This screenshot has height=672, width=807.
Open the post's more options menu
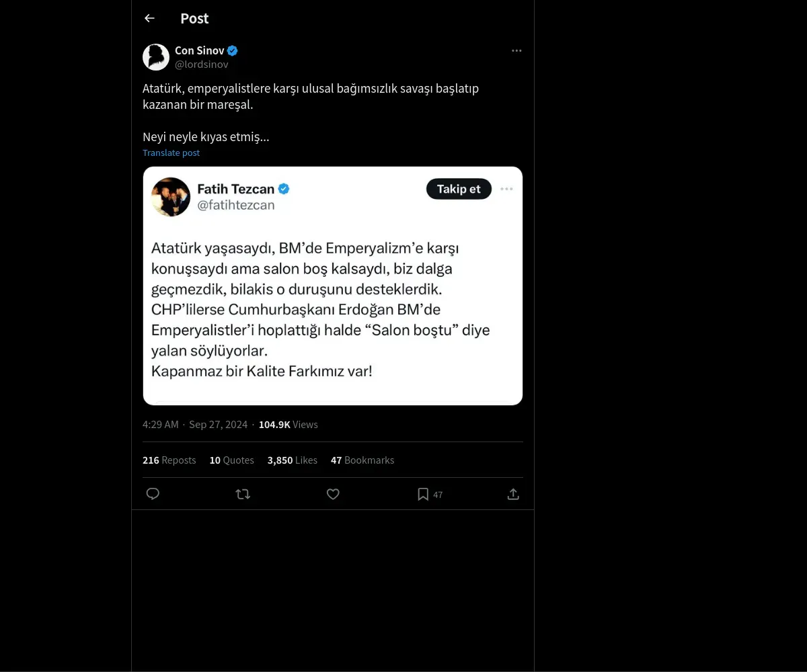tap(516, 50)
